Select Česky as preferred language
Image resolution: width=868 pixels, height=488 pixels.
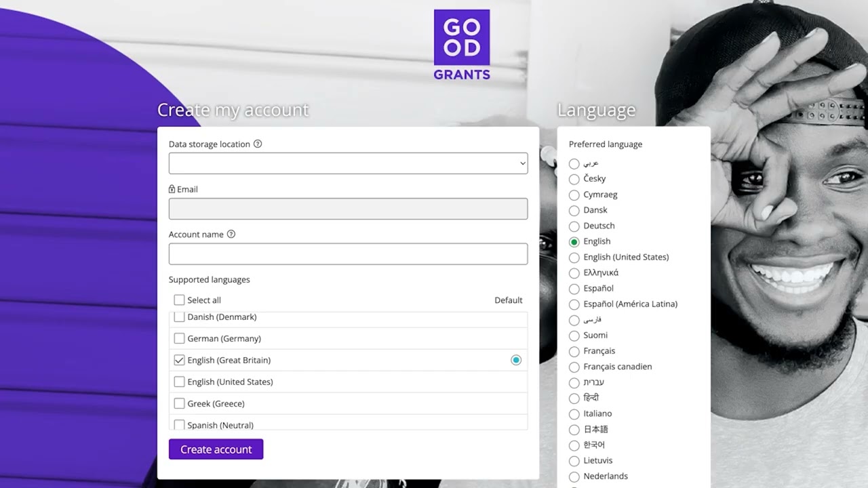tap(574, 179)
